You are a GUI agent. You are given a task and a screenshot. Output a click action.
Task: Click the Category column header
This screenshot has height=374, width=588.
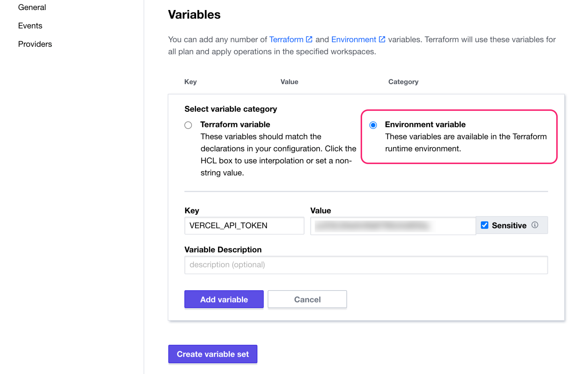point(403,82)
